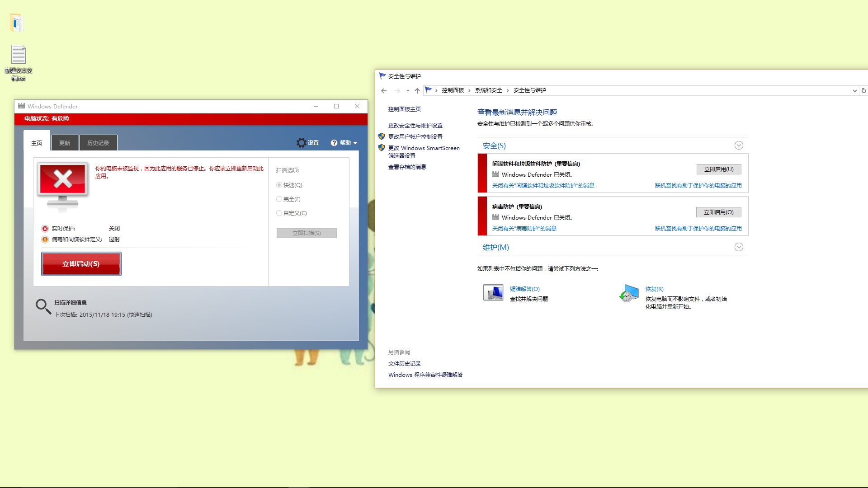
Task: Open the folder icon on the desktop
Action: click(x=16, y=23)
